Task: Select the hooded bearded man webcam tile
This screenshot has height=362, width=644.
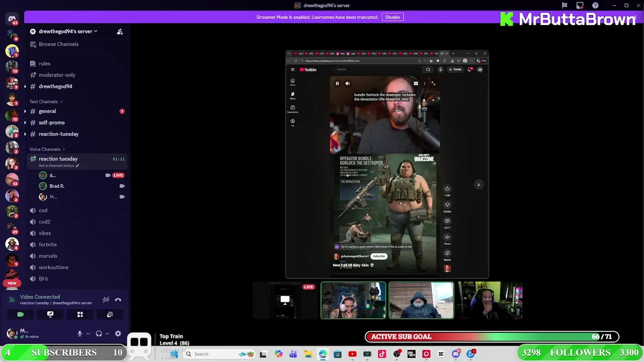Action: (x=421, y=301)
